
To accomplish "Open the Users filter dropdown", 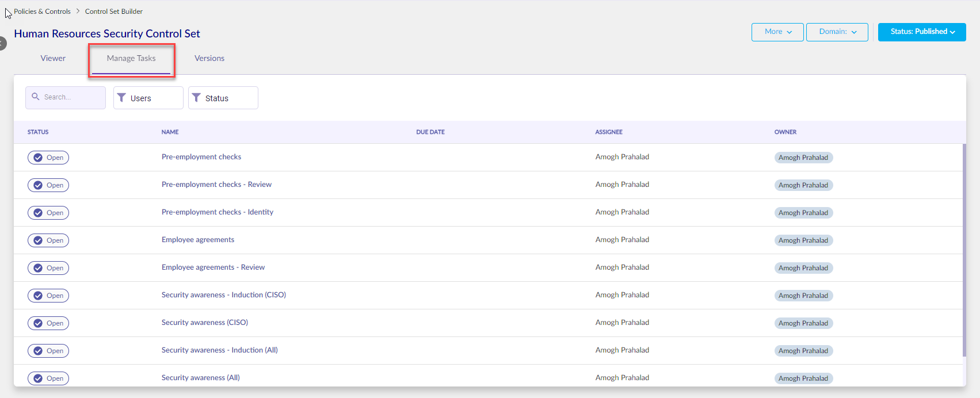I will tap(148, 98).
